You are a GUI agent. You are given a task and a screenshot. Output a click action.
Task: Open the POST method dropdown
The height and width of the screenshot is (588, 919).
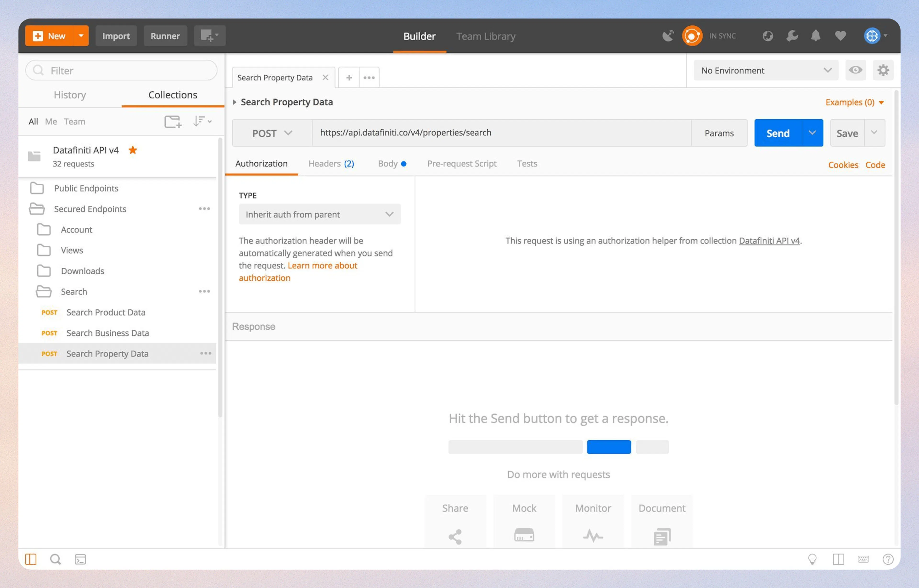pyautogui.click(x=272, y=133)
